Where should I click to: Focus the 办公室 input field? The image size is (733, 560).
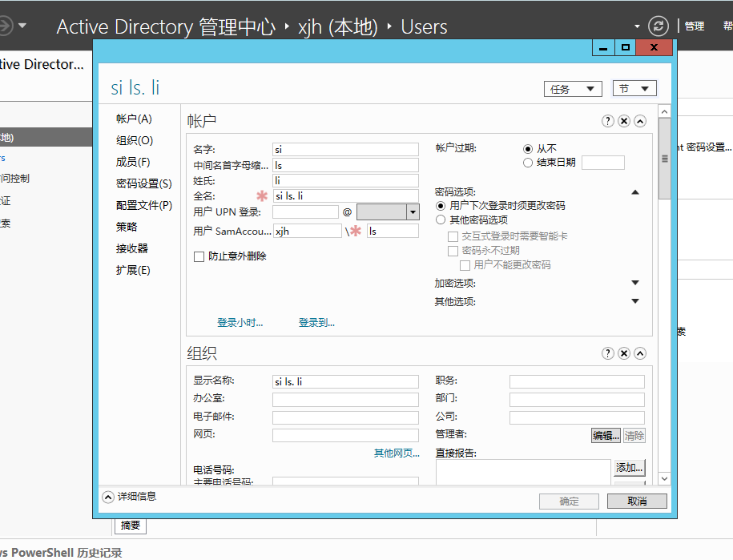pyautogui.click(x=345, y=400)
